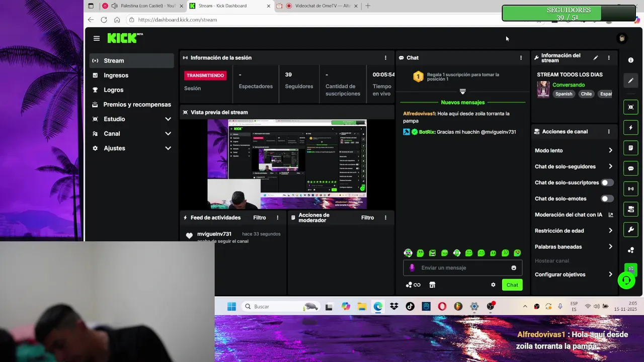The width and height of the screenshot is (644, 362).
Task: Switch to the Videochat de OmeTV tab
Action: [317, 6]
